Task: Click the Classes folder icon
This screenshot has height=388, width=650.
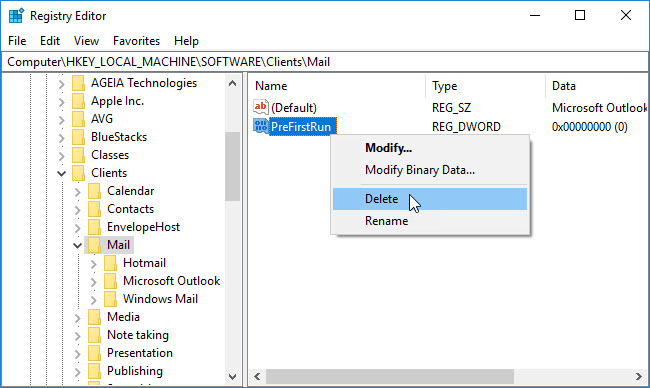Action: click(x=78, y=155)
